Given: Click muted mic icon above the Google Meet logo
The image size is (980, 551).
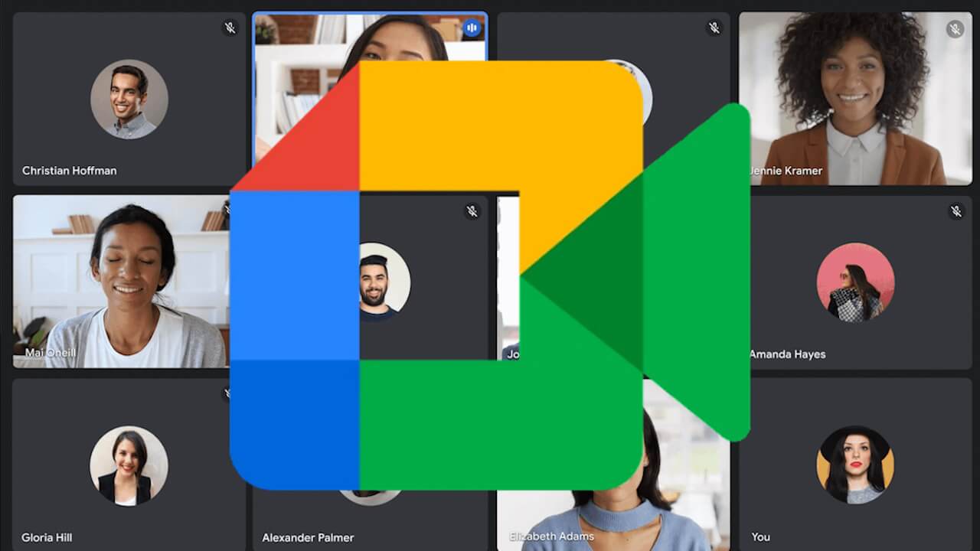Looking at the screenshot, I should (x=714, y=28).
